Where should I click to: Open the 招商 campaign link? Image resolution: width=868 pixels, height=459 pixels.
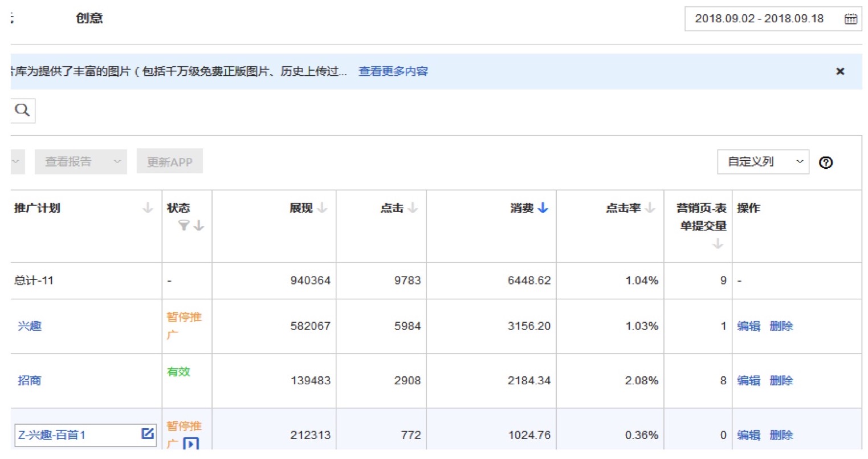click(30, 380)
